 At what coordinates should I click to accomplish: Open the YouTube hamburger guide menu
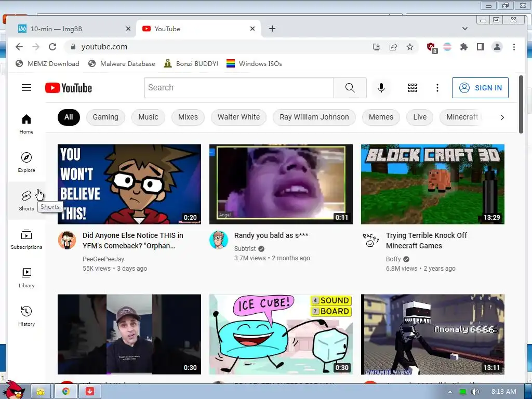pos(26,87)
